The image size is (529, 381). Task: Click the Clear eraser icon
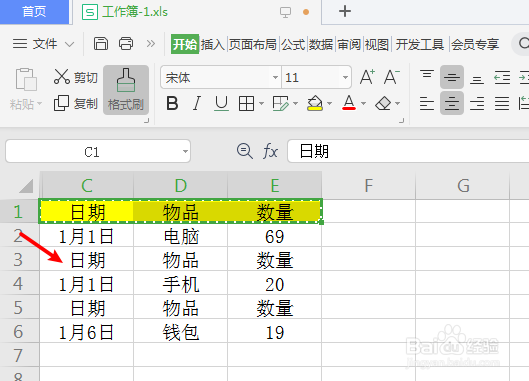tap(383, 103)
